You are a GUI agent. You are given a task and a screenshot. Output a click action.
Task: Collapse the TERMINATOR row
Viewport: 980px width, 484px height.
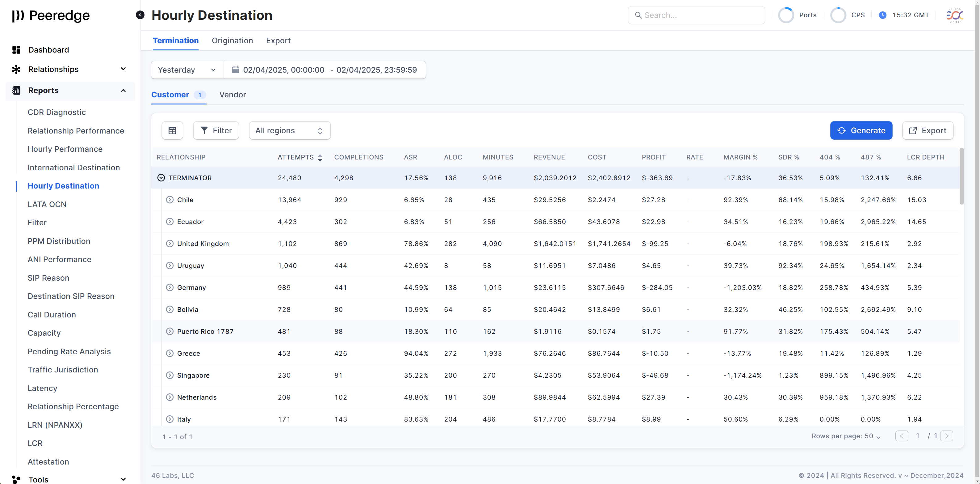tap(161, 178)
